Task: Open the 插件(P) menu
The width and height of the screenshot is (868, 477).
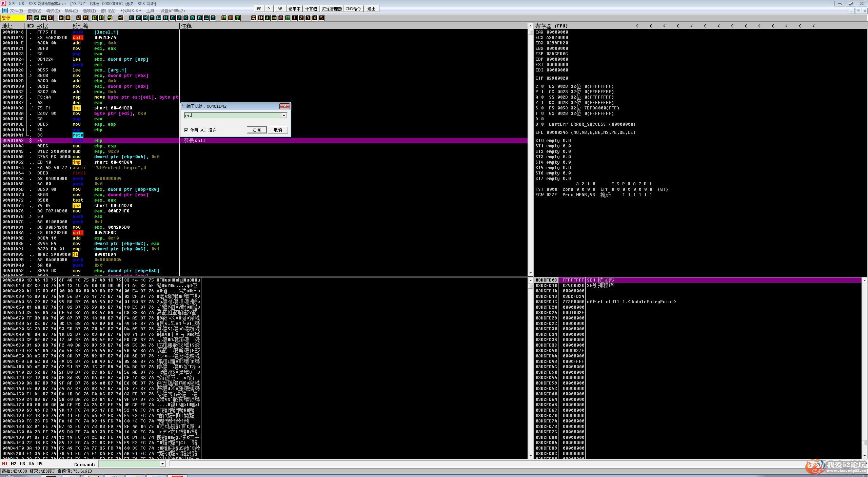Action: click(71, 11)
